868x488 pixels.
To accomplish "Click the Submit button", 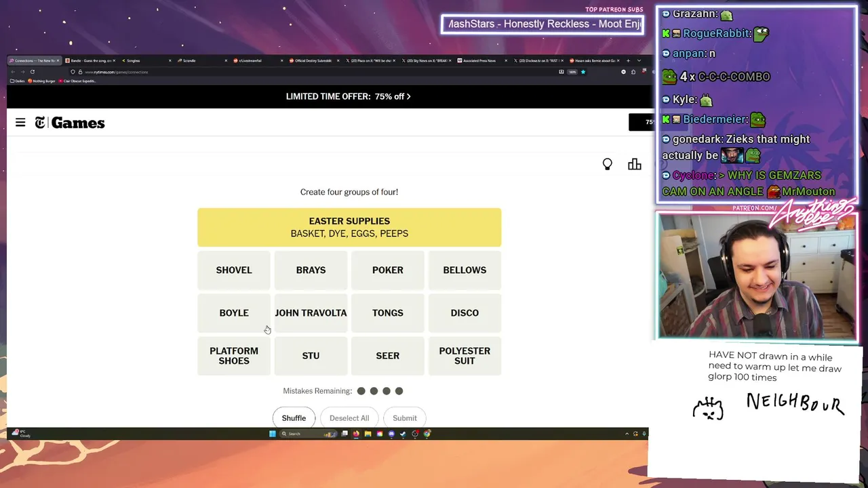I will [405, 418].
